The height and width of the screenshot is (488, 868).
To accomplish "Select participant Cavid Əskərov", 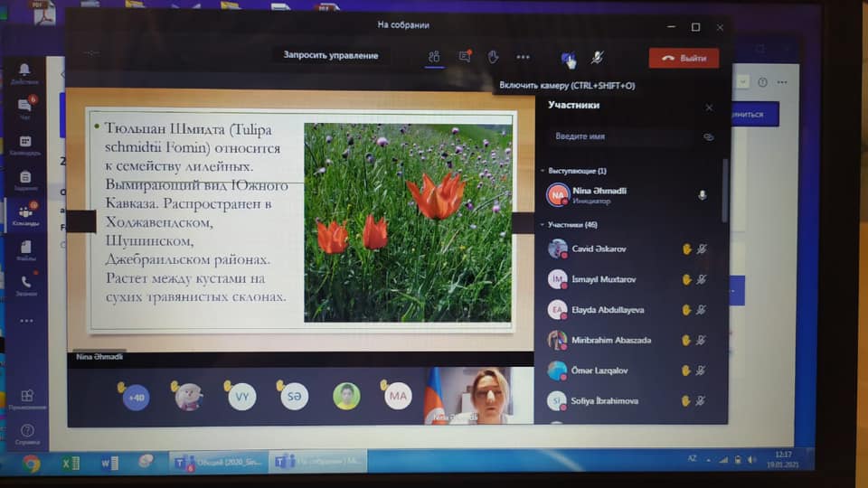I will click(x=627, y=249).
